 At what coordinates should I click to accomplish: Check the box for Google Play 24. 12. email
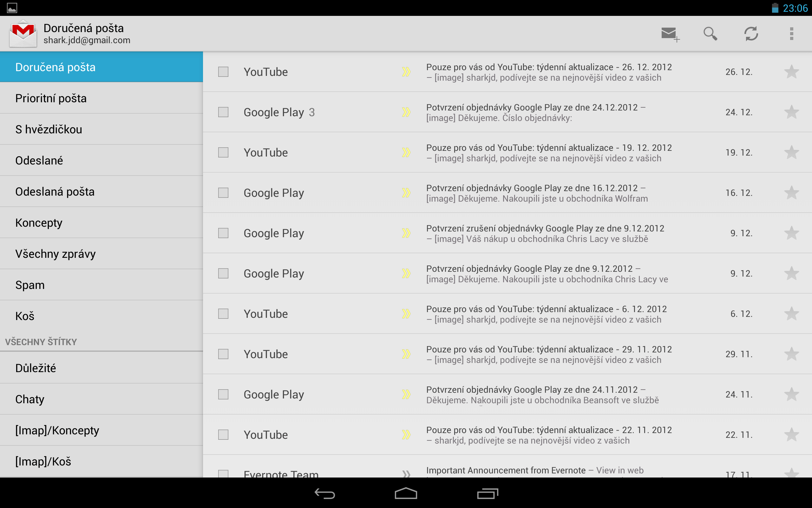click(223, 112)
